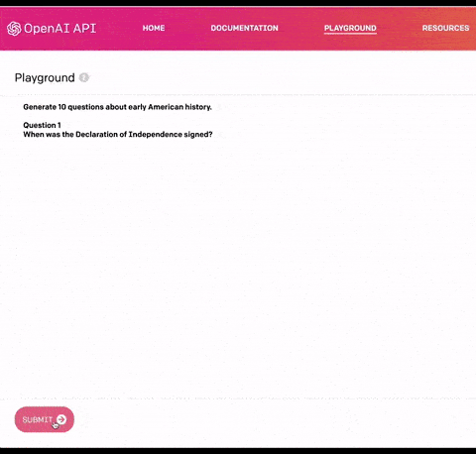Place cursor after 'history.' in first line
The image size is (476, 454).
(x=212, y=107)
